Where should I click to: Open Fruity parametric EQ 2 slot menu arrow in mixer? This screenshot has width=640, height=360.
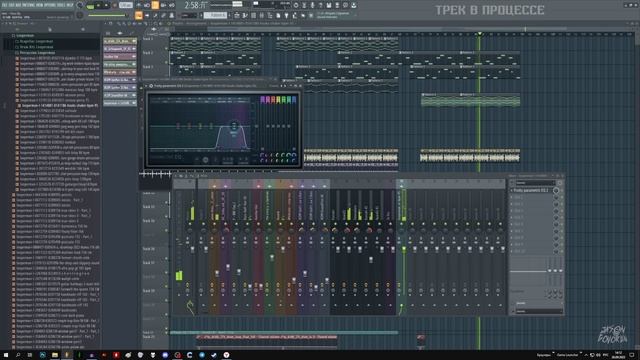pos(511,190)
